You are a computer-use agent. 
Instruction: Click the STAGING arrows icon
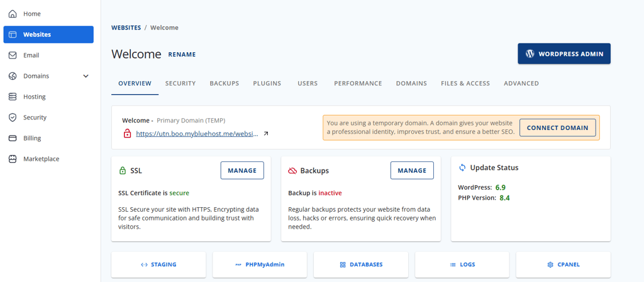tap(144, 265)
